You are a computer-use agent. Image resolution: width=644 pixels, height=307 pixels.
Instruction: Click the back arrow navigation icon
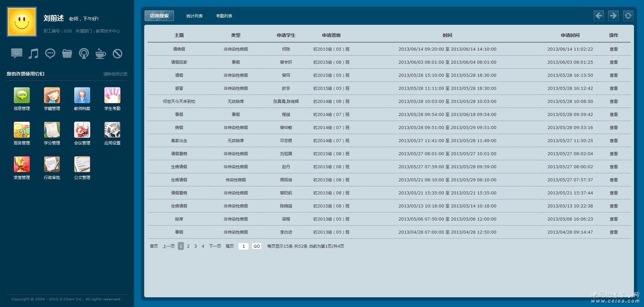[x=599, y=16]
